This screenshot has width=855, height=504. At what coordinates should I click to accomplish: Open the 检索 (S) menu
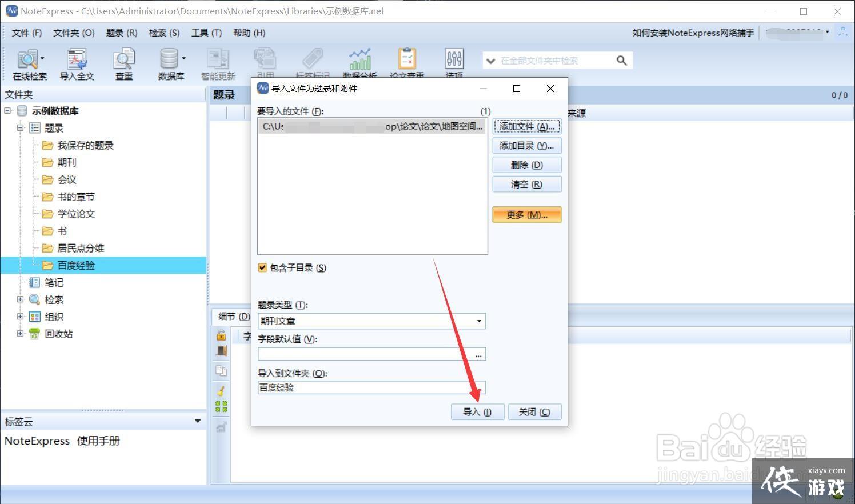coord(164,33)
